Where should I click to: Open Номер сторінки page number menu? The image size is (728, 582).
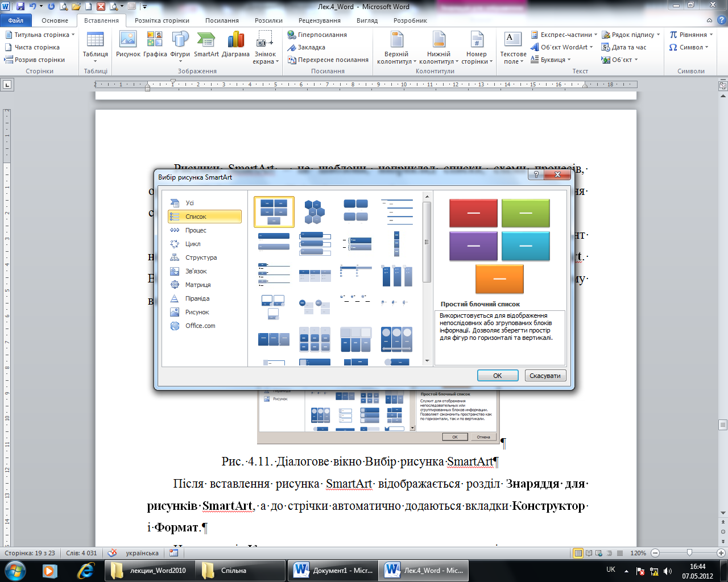point(476,48)
